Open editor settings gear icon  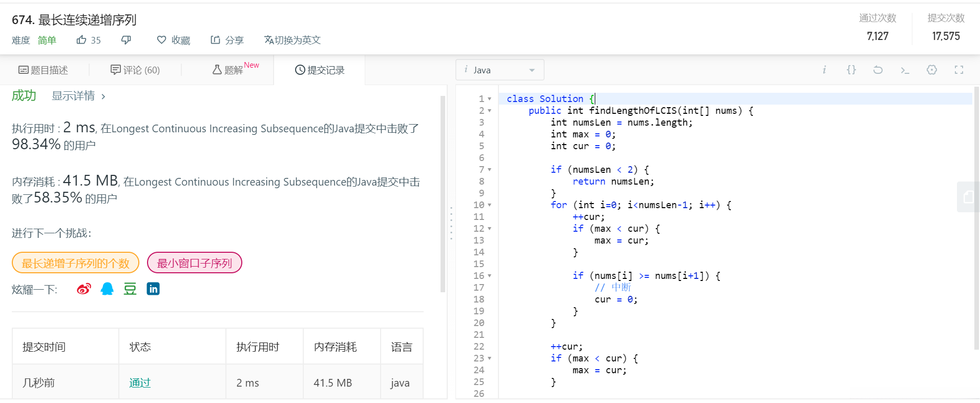point(932,70)
